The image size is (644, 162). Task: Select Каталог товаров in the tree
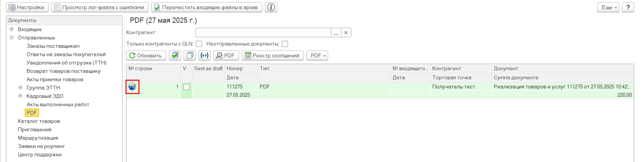pyautogui.click(x=39, y=121)
